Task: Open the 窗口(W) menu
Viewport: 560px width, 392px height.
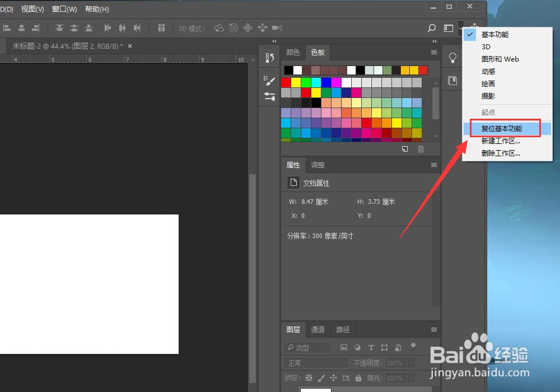Action: tap(64, 9)
